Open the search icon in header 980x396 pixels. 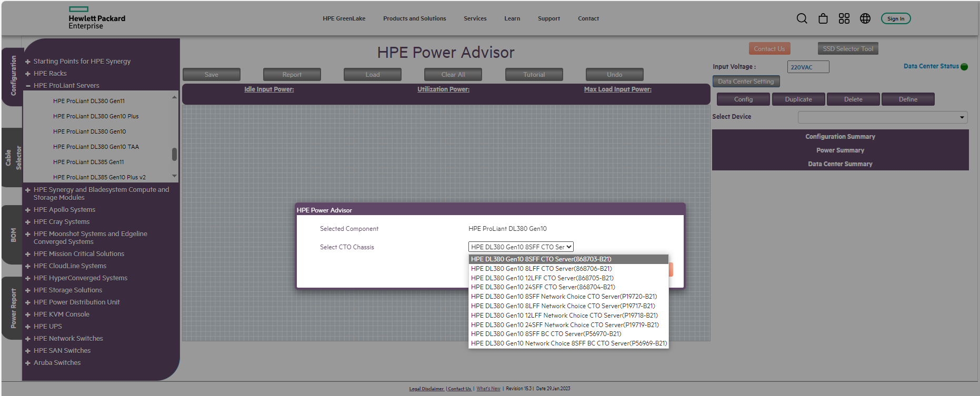tap(802, 18)
